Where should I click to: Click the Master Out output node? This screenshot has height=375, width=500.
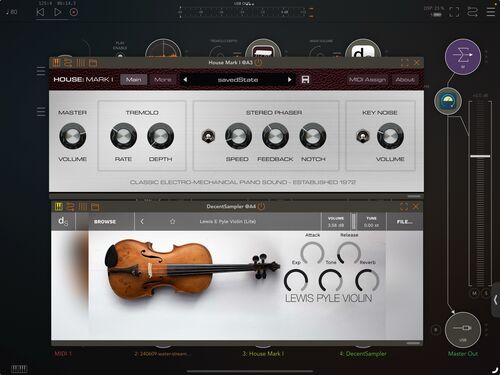pyautogui.click(x=463, y=330)
